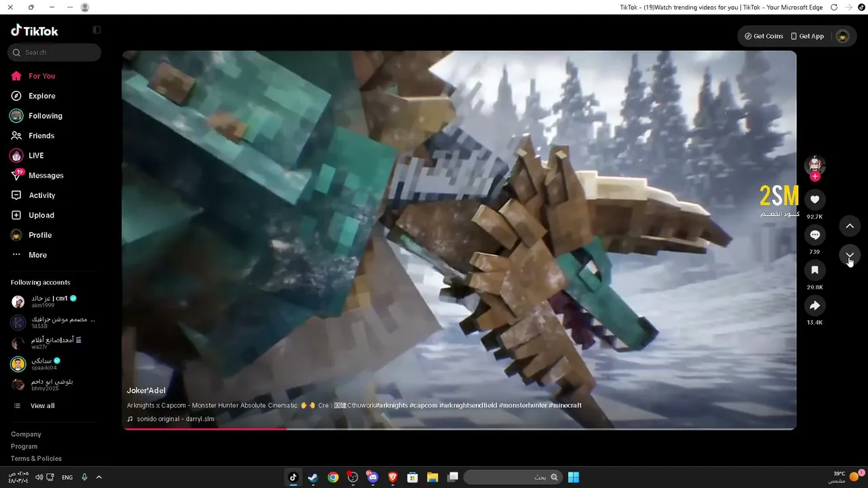The width and height of the screenshot is (868, 488).
Task: Open followed account wa27r
Action: coord(53,343)
